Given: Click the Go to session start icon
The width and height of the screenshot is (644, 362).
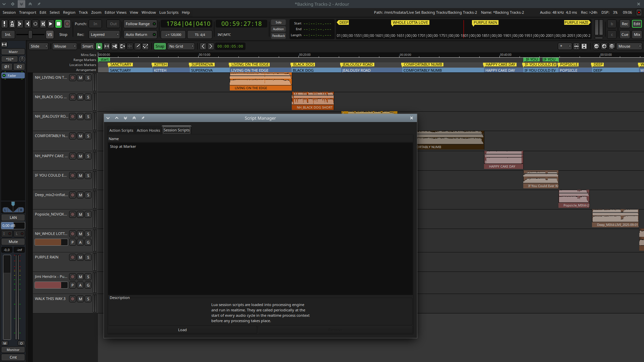Looking at the screenshot, I should (20, 24).
